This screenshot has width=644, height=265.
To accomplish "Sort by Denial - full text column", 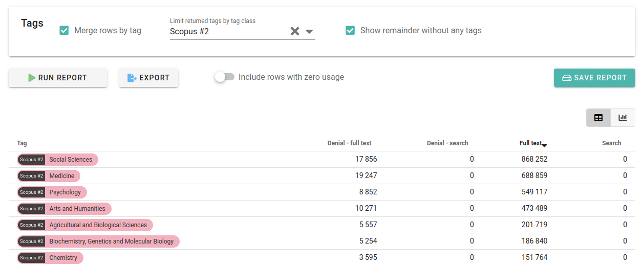I will point(349,143).
